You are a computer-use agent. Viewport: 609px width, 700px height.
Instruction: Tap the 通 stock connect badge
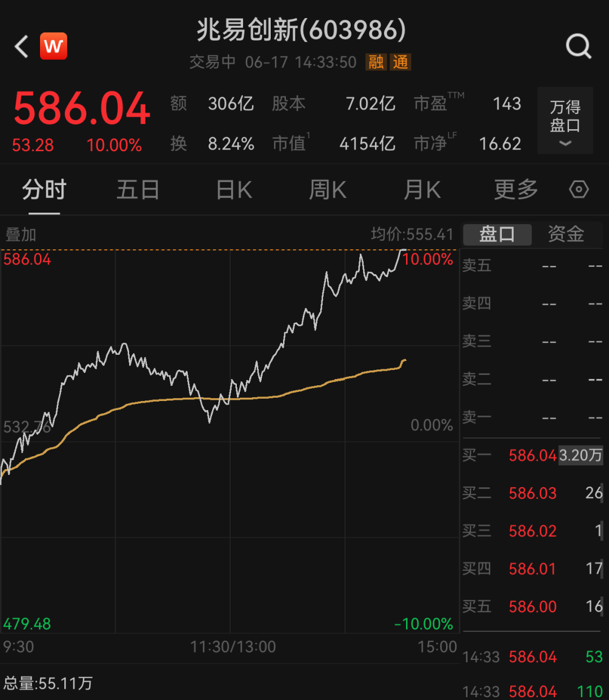401,62
